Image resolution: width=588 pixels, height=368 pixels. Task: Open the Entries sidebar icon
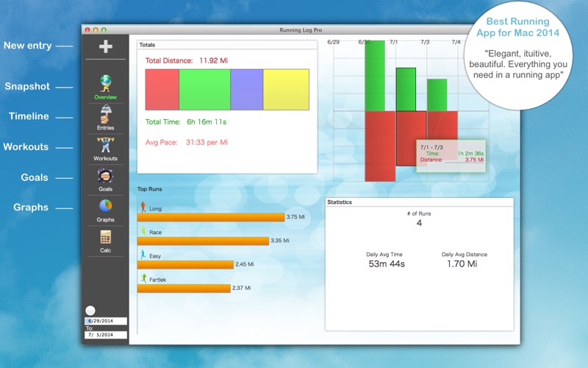(105, 114)
